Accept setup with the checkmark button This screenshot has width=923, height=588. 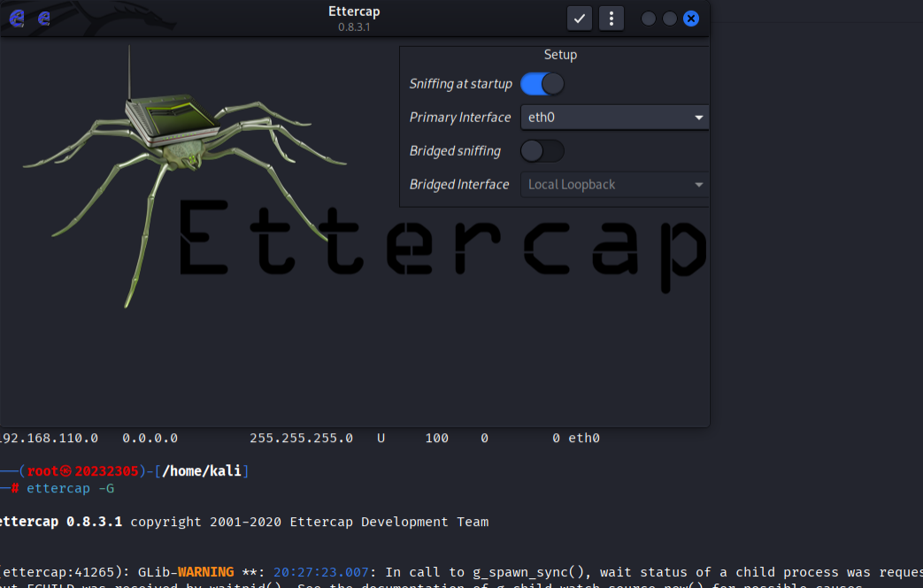[580, 19]
